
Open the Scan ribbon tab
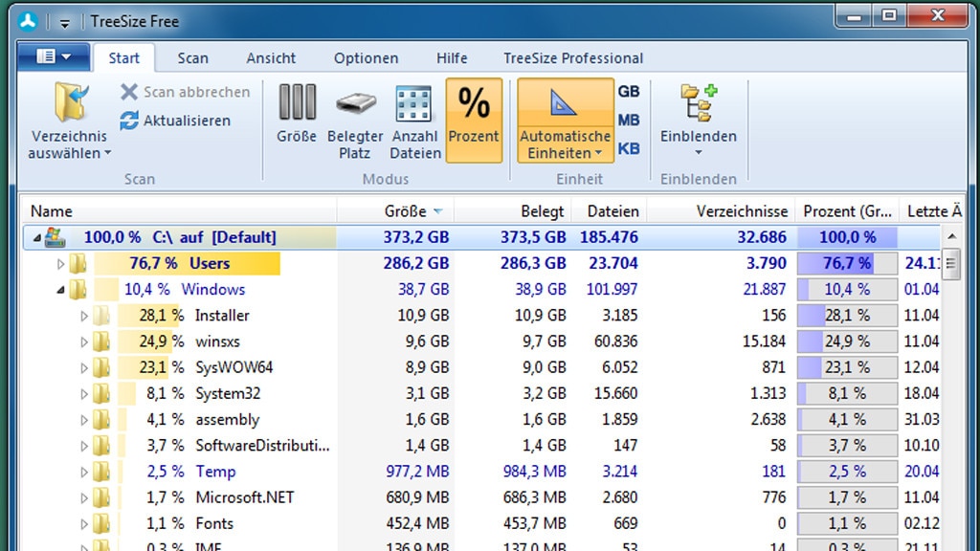click(x=192, y=58)
